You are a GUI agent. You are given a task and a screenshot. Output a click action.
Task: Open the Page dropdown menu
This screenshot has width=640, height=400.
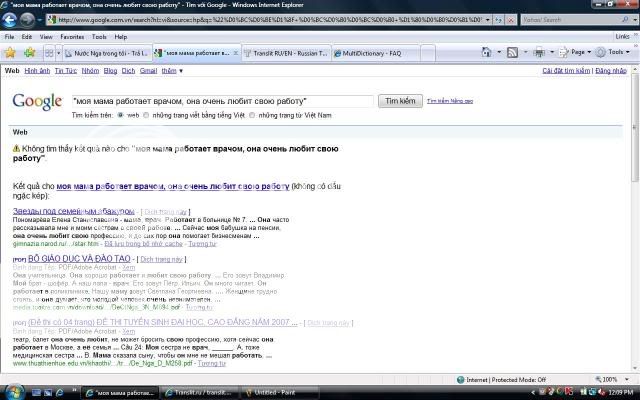tap(577, 52)
